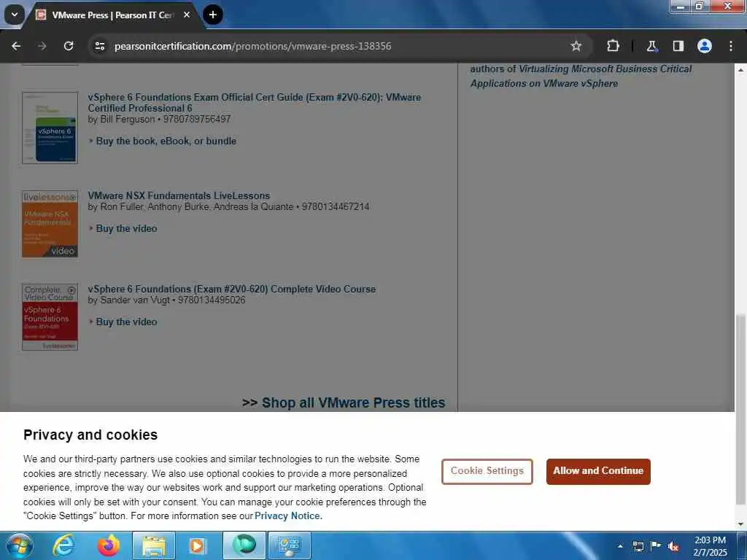Open the media player taskbar icon
The width and height of the screenshot is (747, 560).
(198, 545)
